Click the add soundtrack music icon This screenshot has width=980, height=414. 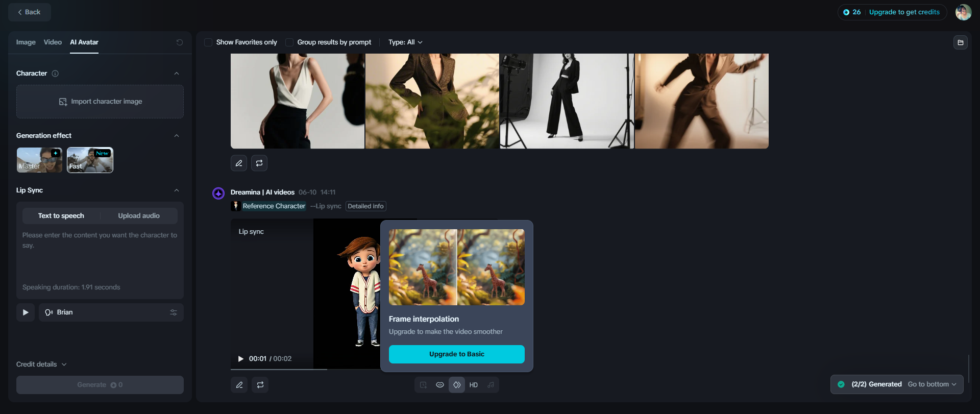(491, 385)
